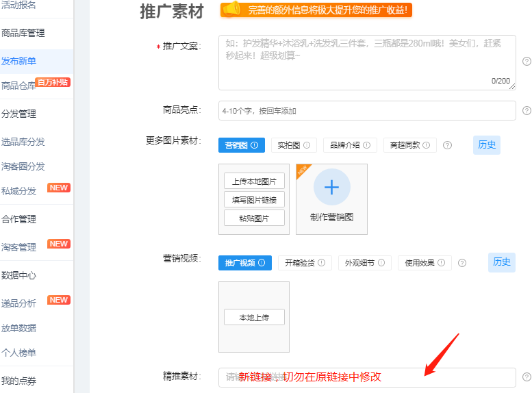Screen dimensions: 532x393
Task: Select the 品牌介绍 image tab
Action: (349, 145)
